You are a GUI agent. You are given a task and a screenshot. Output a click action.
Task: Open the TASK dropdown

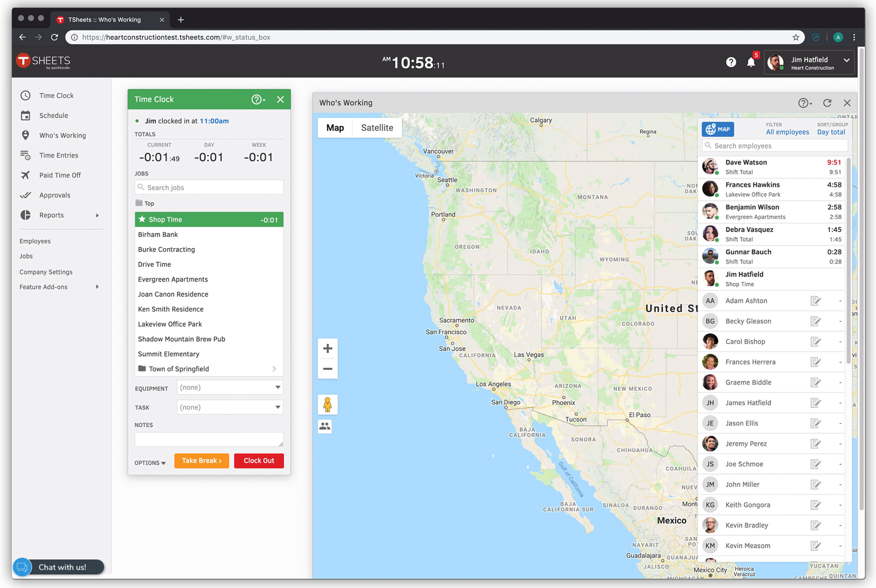click(230, 407)
